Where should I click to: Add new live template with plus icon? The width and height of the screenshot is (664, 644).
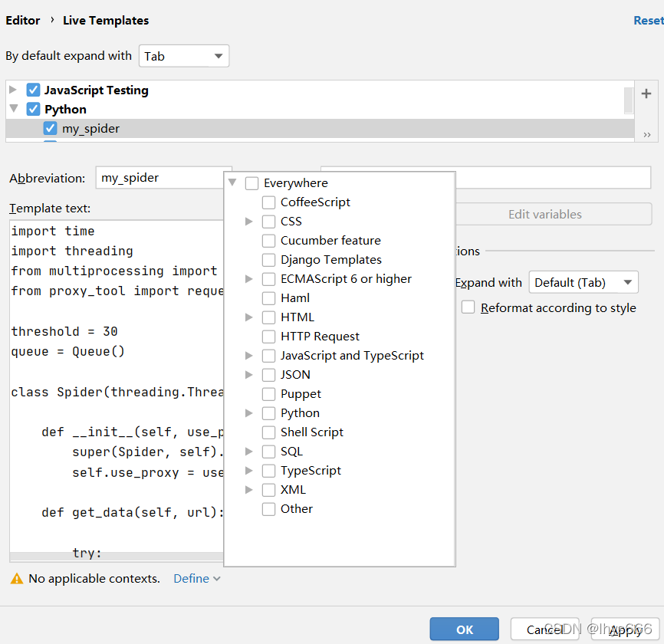pos(646,94)
